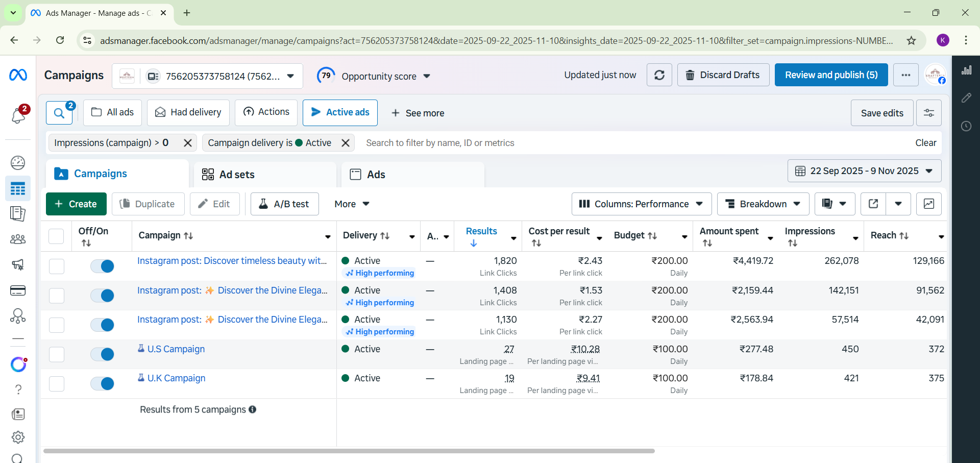Open the charts view icon button

coord(928,204)
